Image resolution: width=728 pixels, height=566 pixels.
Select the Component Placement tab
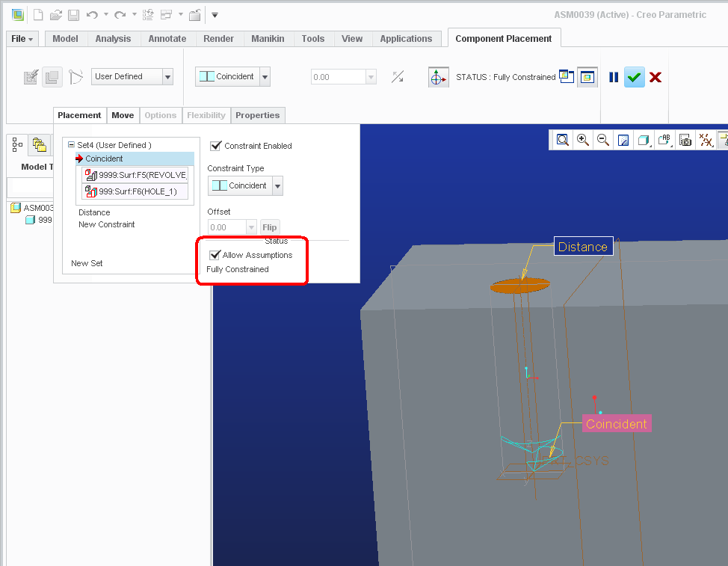(504, 39)
